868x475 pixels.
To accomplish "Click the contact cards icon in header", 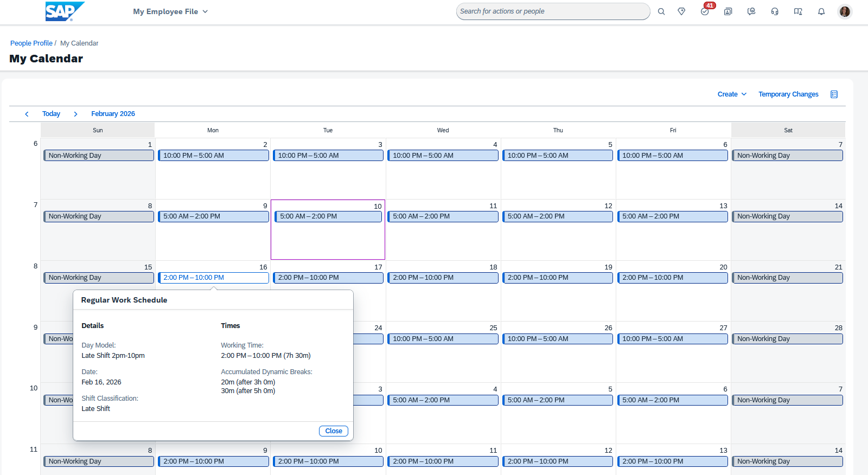I will [728, 11].
